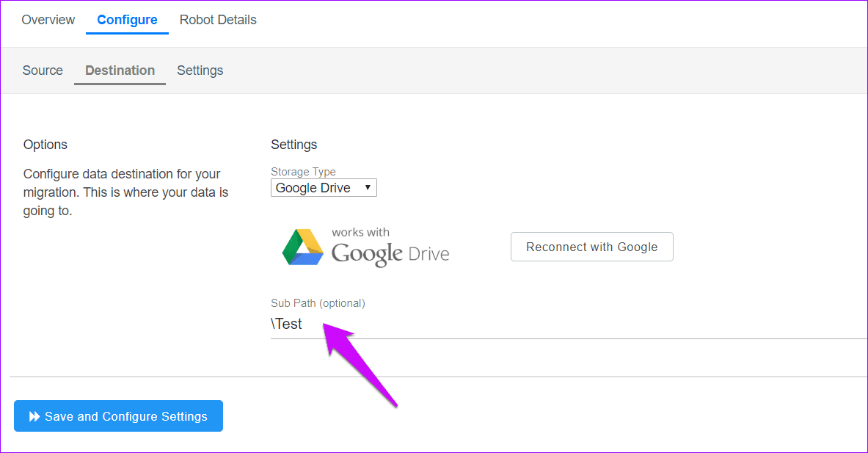Select the Destination sub-tab
Screen dimensions: 868x453
[x=120, y=70]
